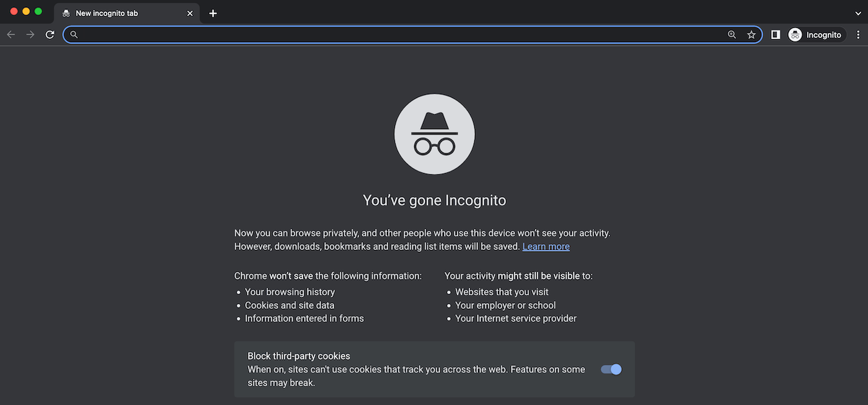868x405 pixels.
Task: Open the tab search chevron
Action: tap(857, 12)
